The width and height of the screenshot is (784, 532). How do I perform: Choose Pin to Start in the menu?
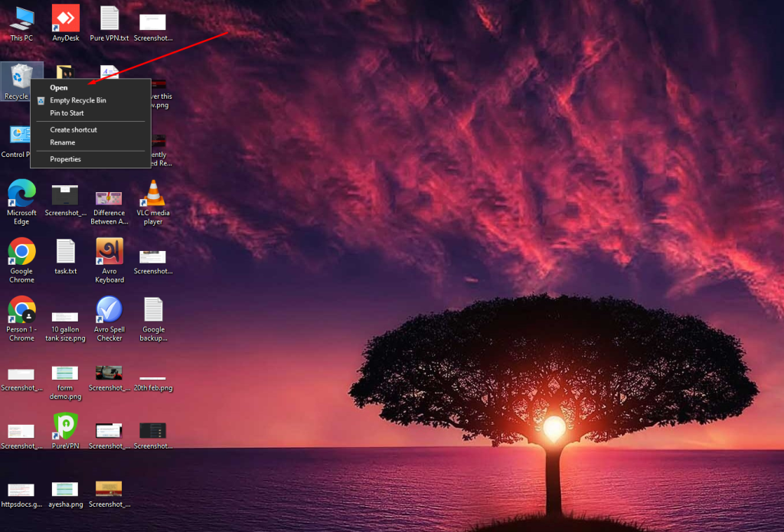pos(69,113)
